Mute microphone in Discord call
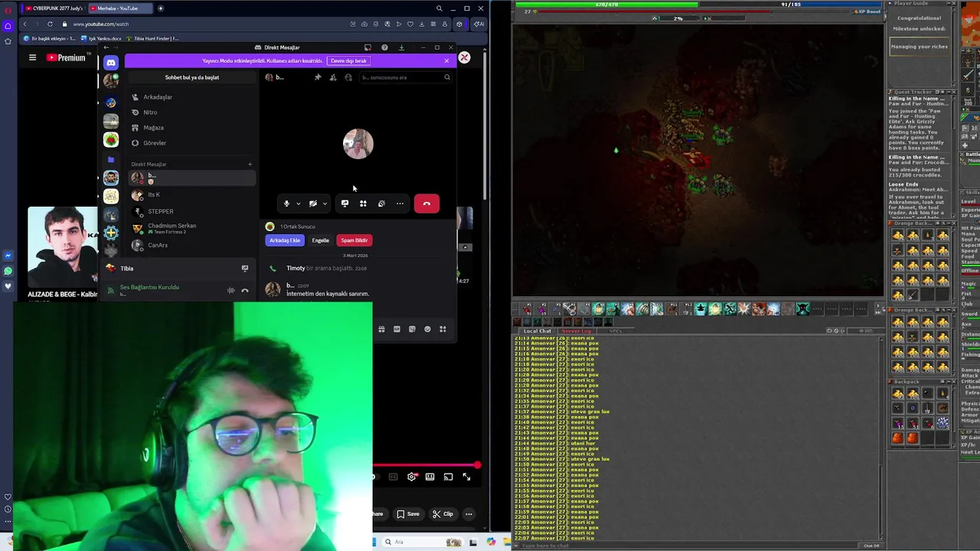Screen dimensions: 980x551 point(286,204)
